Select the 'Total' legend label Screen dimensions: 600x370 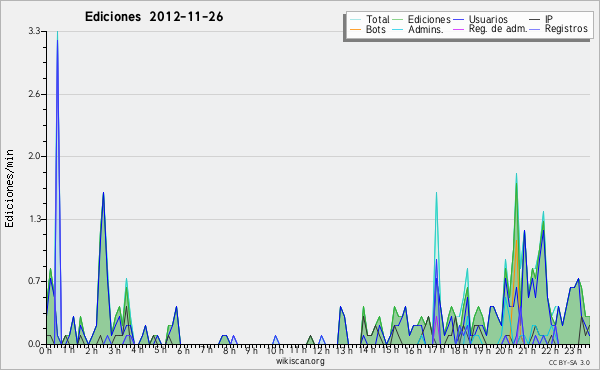click(378, 19)
